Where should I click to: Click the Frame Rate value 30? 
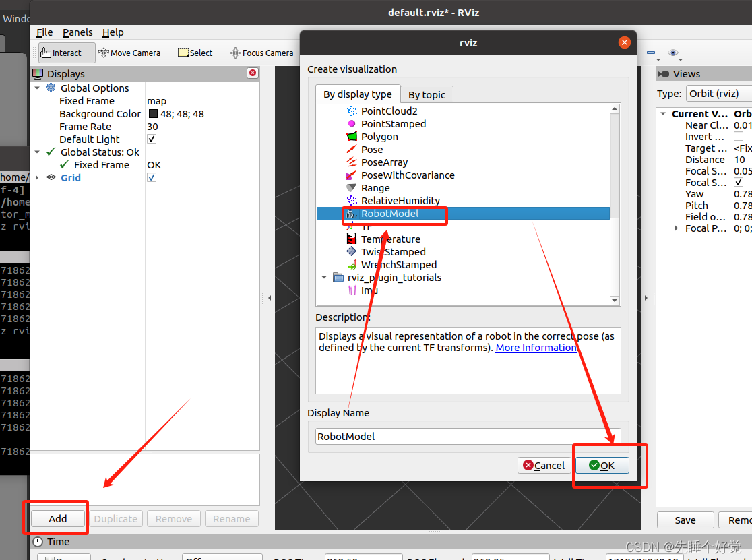[x=152, y=127]
